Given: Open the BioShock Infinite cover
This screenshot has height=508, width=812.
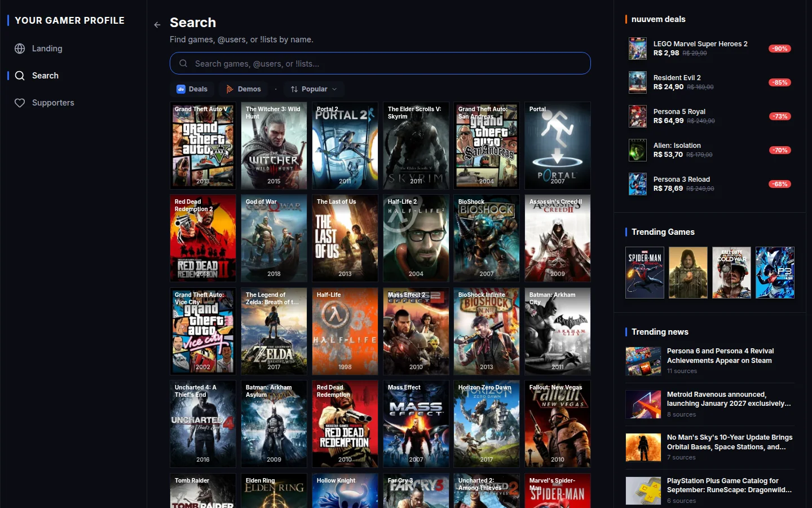Looking at the screenshot, I should pos(487,331).
